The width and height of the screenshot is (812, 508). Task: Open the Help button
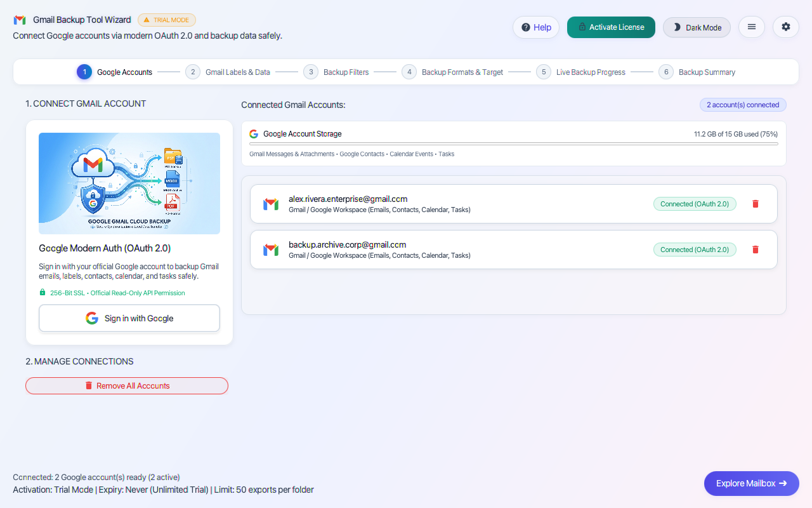point(536,27)
